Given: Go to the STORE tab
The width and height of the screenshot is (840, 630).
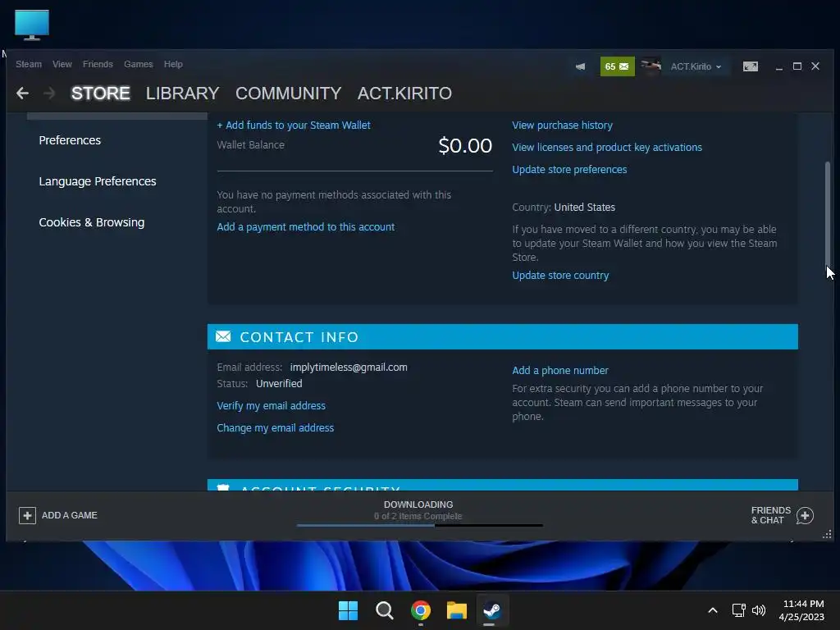Looking at the screenshot, I should (101, 94).
